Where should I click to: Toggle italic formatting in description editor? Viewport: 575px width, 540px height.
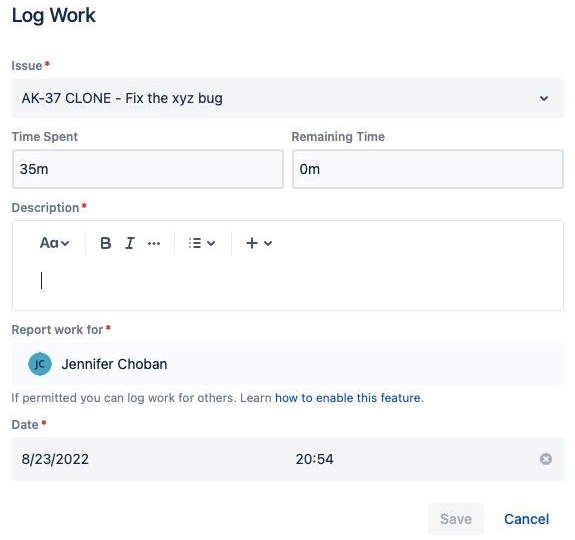tap(130, 243)
